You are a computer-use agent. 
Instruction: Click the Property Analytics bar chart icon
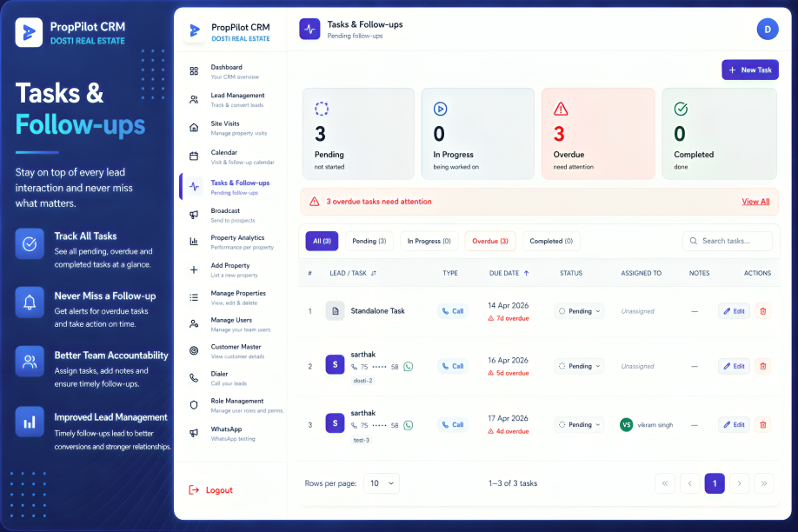[x=194, y=242]
